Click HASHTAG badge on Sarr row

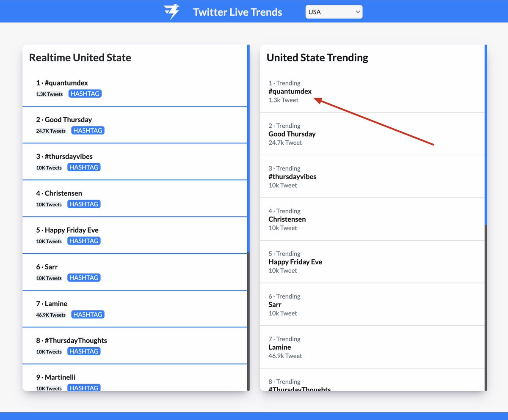[84, 277]
